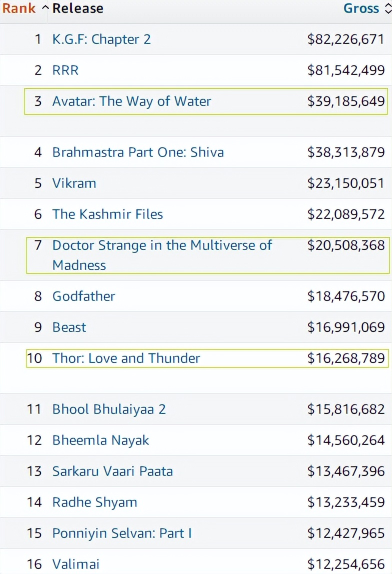Sort by the Gross column header
392x574 pixels.
[x=361, y=8]
